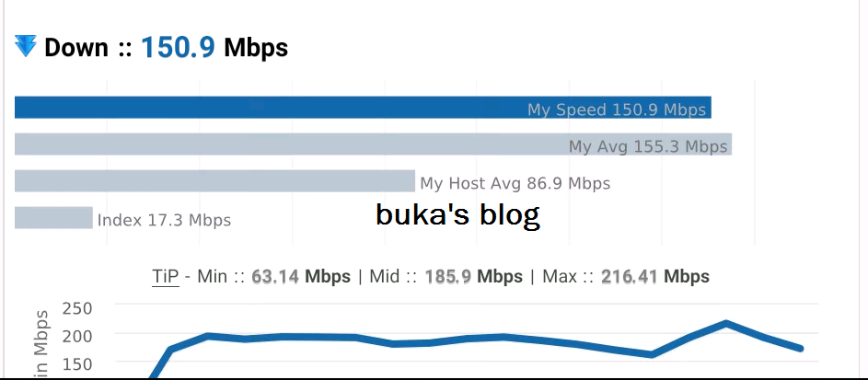The width and height of the screenshot is (868, 380).
Task: Click the Index 17.3 Mbps label
Action: tap(164, 220)
